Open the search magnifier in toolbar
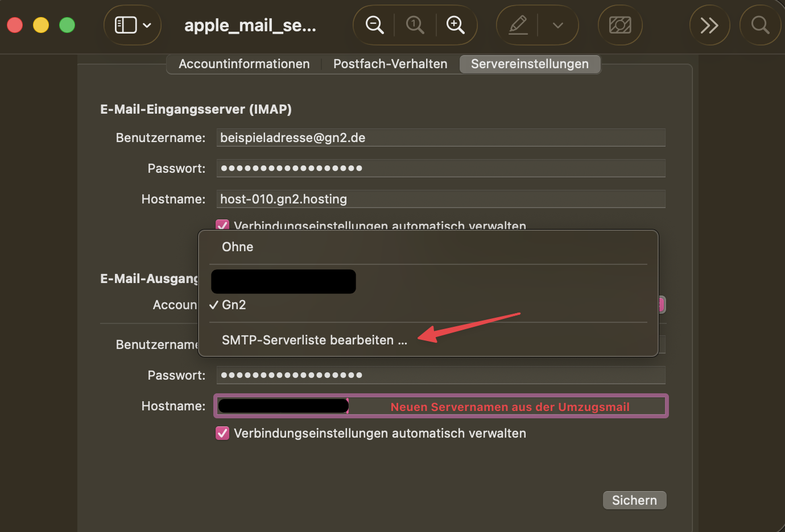The image size is (785, 532). (x=760, y=25)
